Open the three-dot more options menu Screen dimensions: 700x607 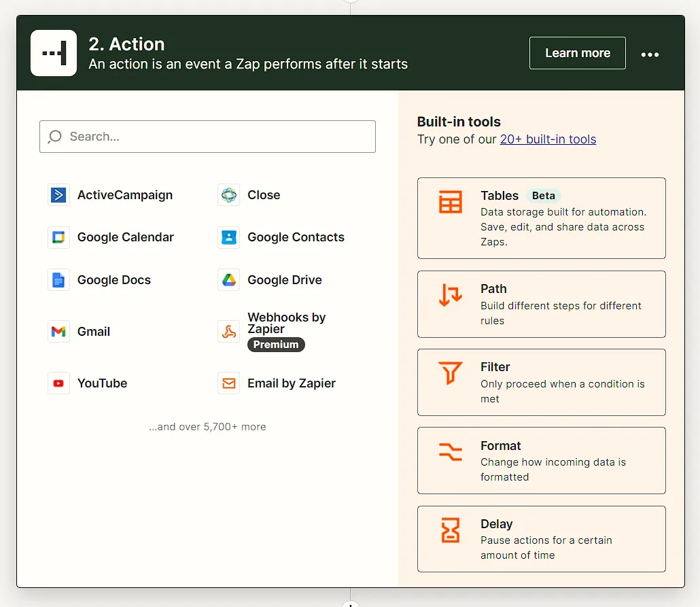[x=650, y=54]
